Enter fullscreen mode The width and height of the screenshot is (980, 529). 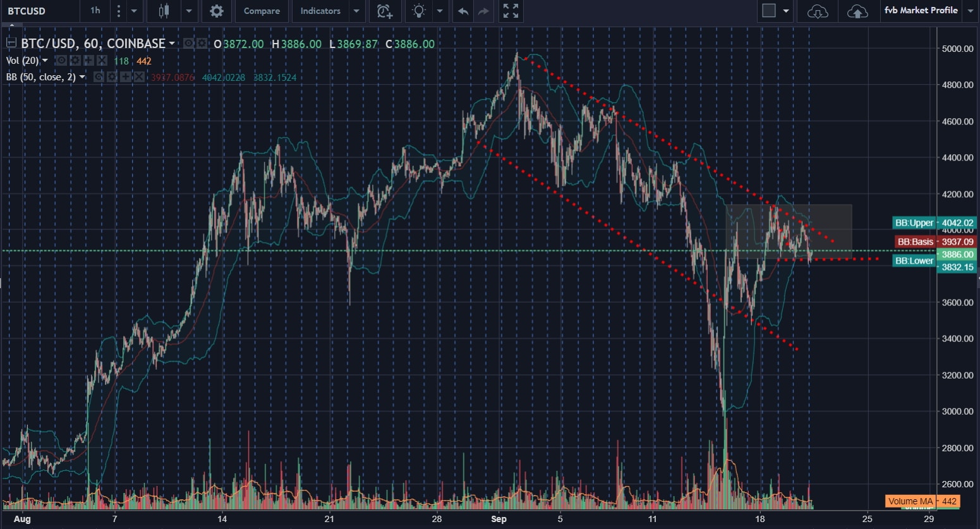[x=511, y=11]
